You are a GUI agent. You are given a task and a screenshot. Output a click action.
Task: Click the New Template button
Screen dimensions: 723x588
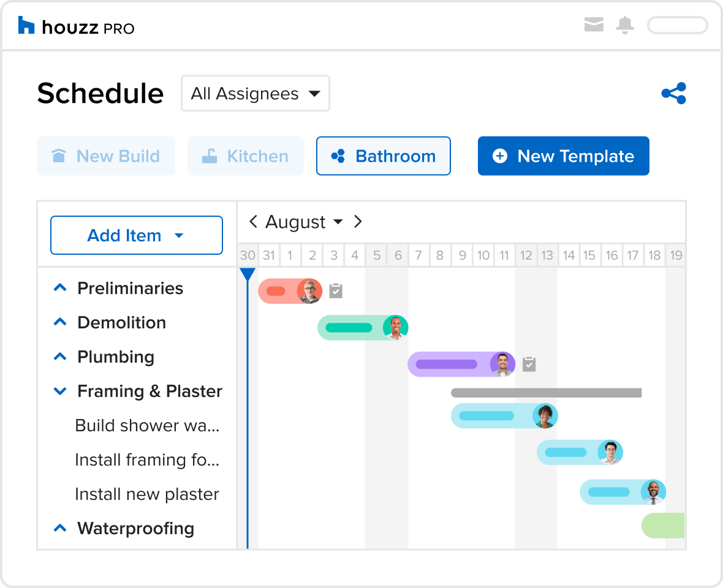(x=563, y=156)
